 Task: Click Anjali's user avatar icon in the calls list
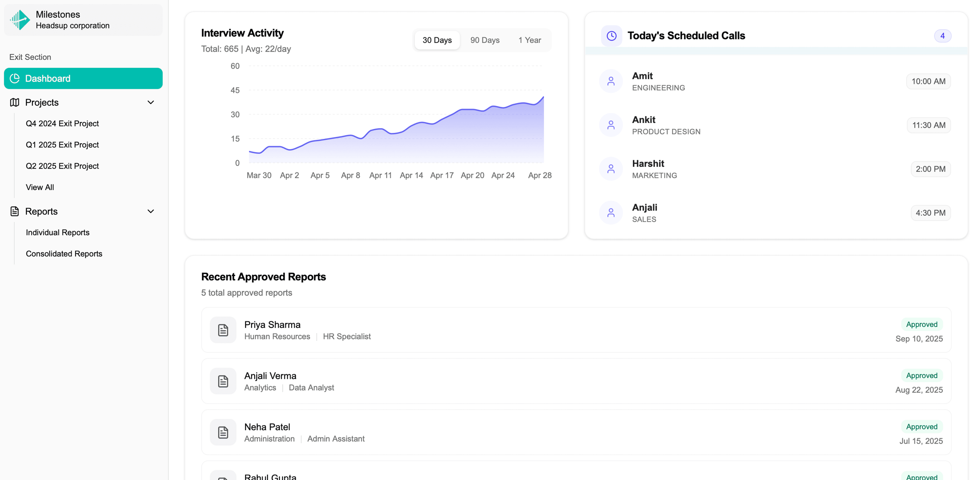[x=611, y=212]
